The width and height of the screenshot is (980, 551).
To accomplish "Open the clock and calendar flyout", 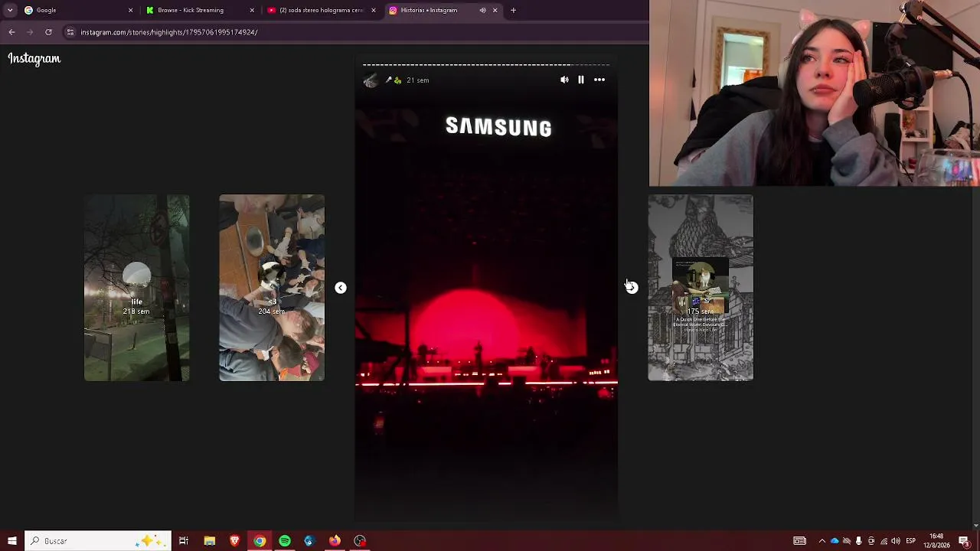I will (936, 541).
